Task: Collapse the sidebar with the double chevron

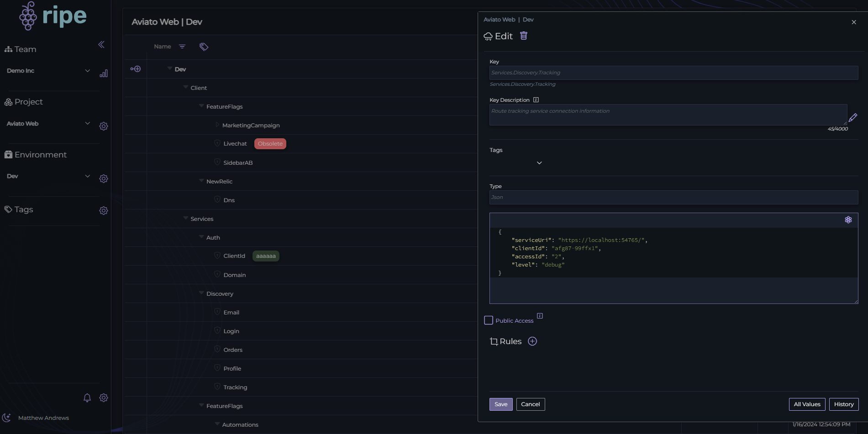Action: (x=101, y=44)
